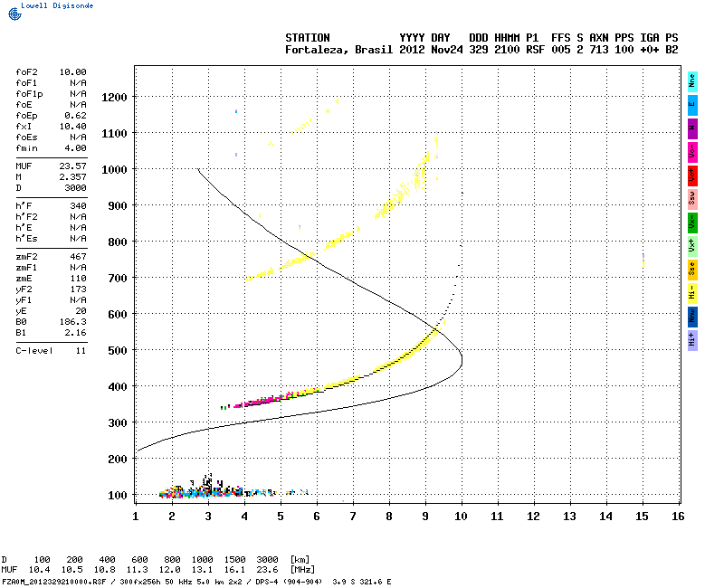Click the date 2012 Nov24 in header

(431, 50)
